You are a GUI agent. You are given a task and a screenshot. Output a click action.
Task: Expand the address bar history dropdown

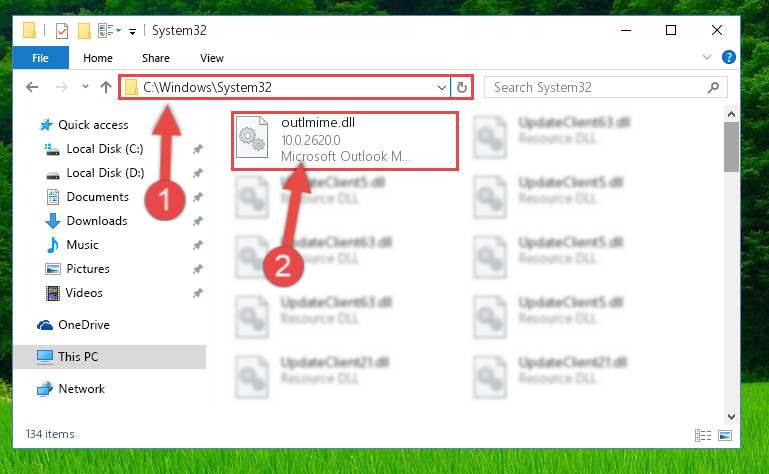coord(441,87)
